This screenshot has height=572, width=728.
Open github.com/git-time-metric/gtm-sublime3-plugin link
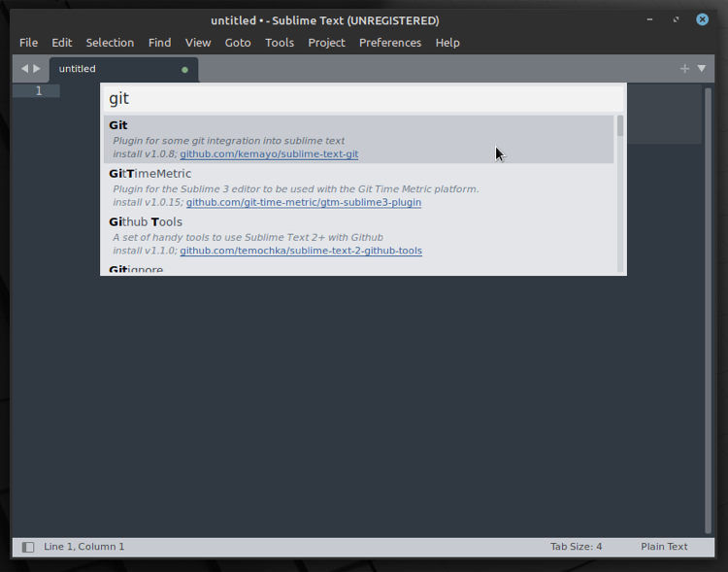304,203
